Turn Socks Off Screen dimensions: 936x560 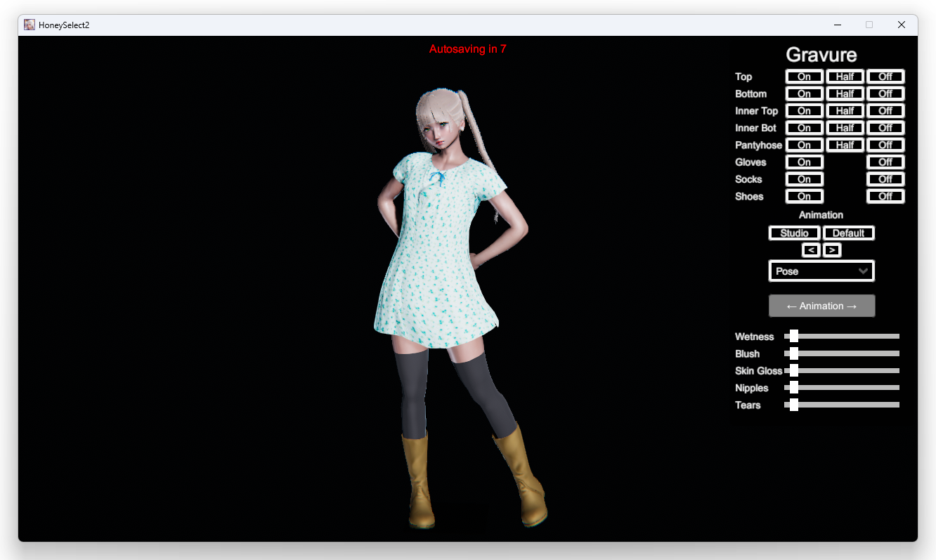(885, 179)
